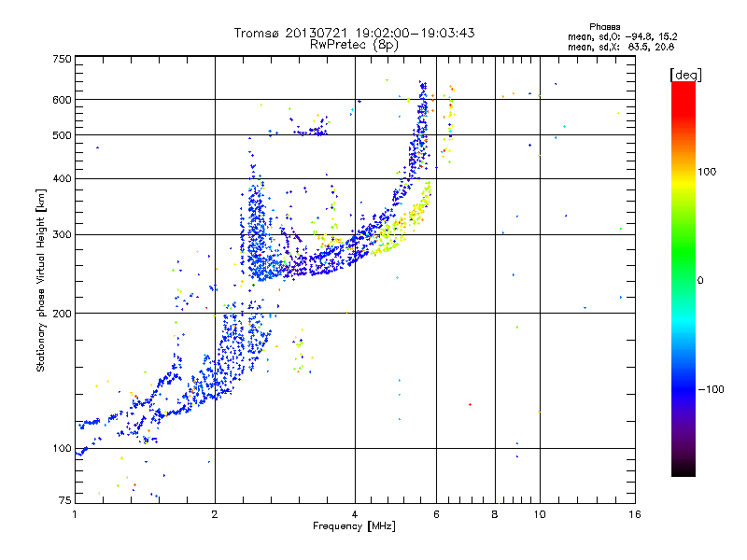Click the x-axis tick label '16'

click(635, 514)
